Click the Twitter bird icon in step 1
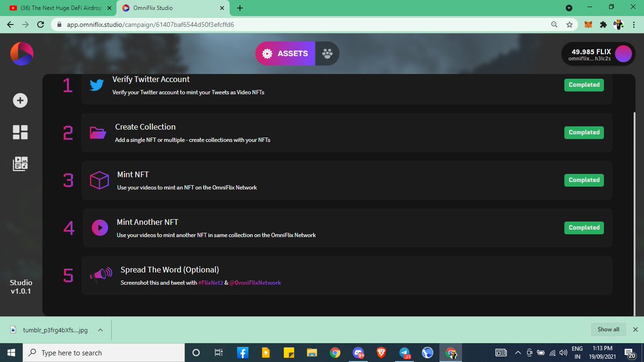The height and width of the screenshot is (362, 644). point(97,85)
